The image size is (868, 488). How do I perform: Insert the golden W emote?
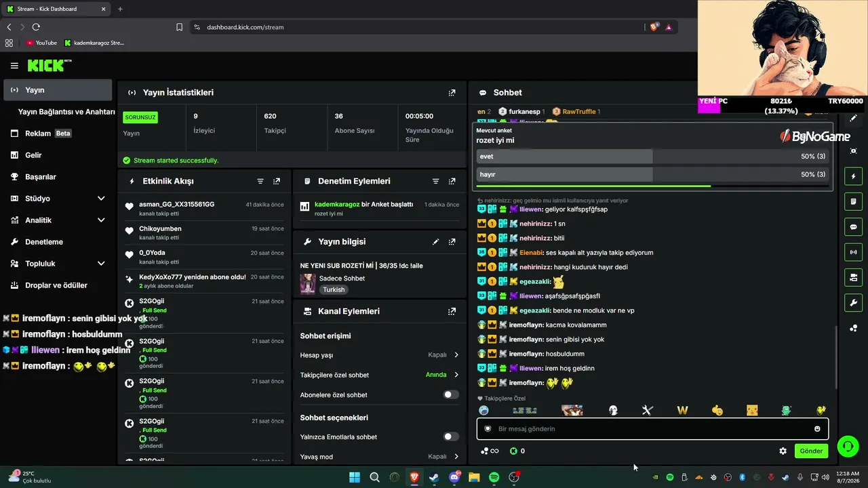tap(682, 410)
